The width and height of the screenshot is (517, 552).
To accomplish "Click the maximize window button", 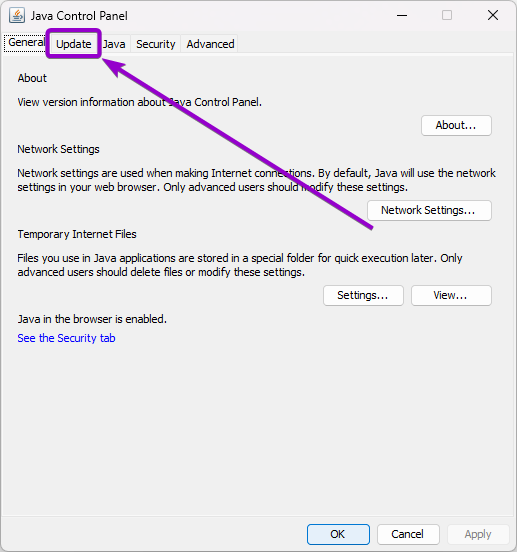I will tap(447, 15).
